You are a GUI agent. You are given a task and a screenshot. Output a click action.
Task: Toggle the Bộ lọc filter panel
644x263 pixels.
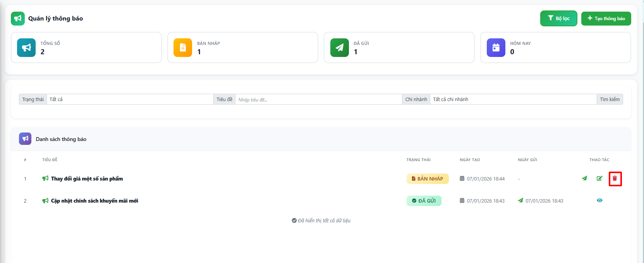point(558,19)
